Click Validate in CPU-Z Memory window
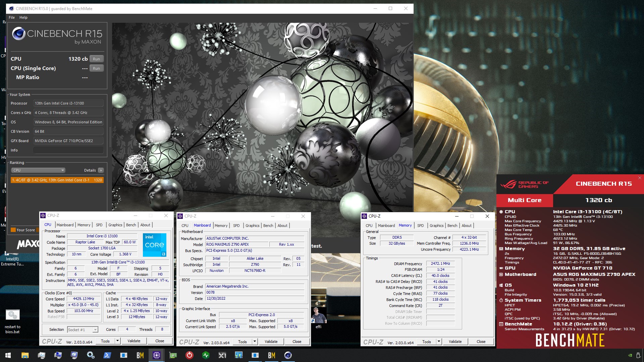 (x=455, y=342)
